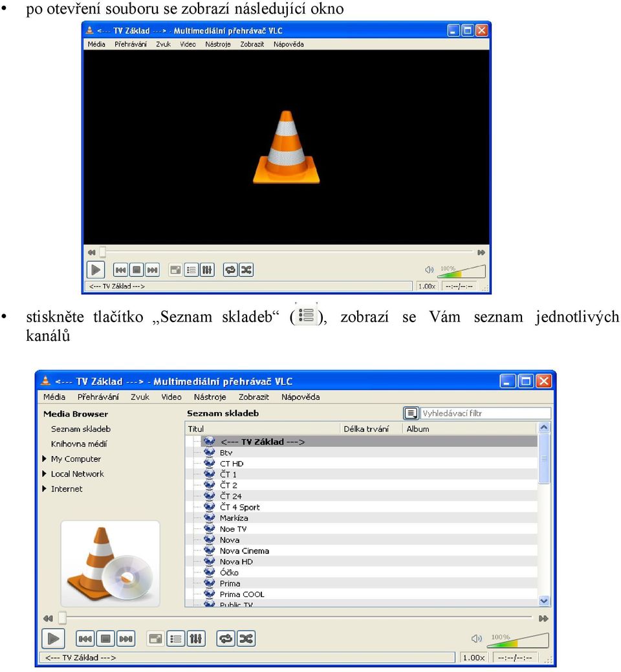Viewport: 621px width, 672px height.
Task: Step backward icon on lower window seek bar
Action: tap(48, 618)
